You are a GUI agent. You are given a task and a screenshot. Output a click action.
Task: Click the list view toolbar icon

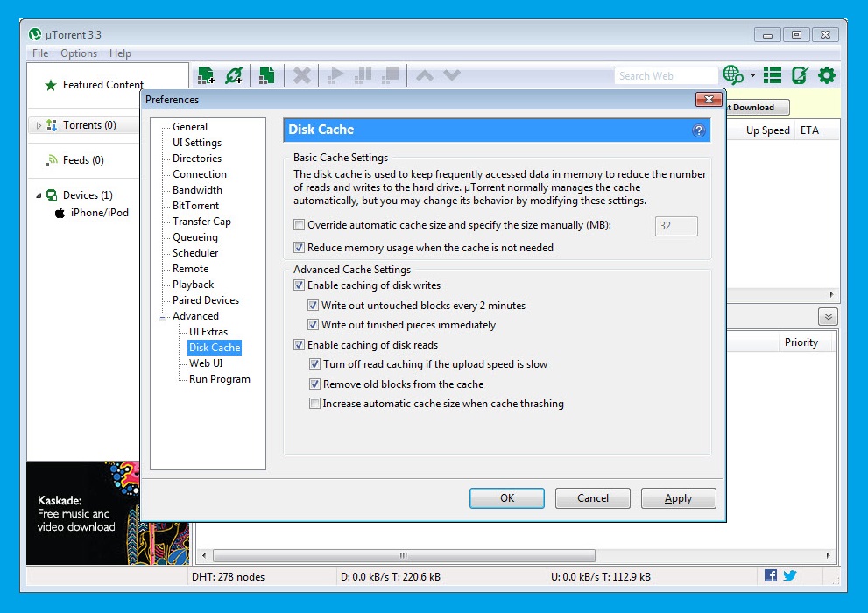tap(773, 74)
